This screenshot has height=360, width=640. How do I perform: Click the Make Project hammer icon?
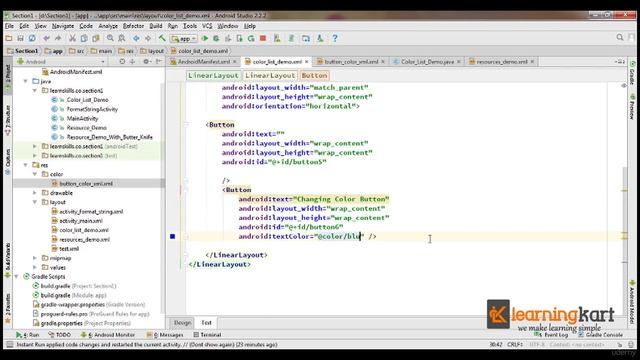pyautogui.click(x=162, y=38)
